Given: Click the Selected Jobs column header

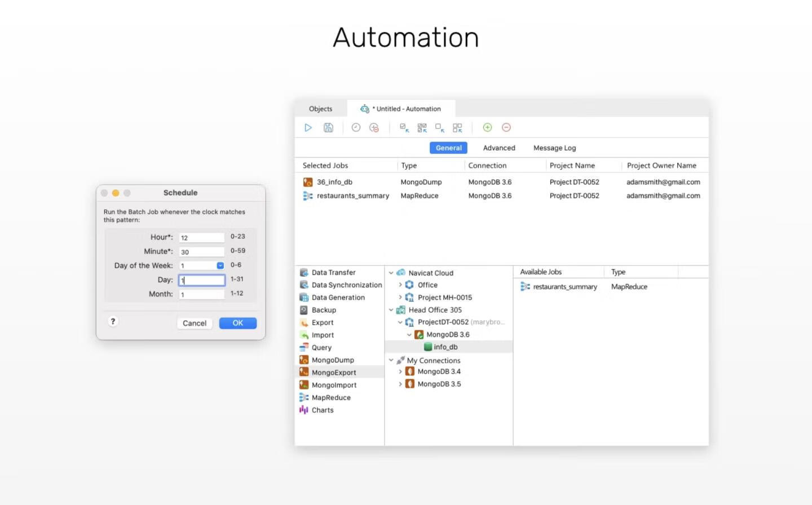Looking at the screenshot, I should pyautogui.click(x=325, y=165).
